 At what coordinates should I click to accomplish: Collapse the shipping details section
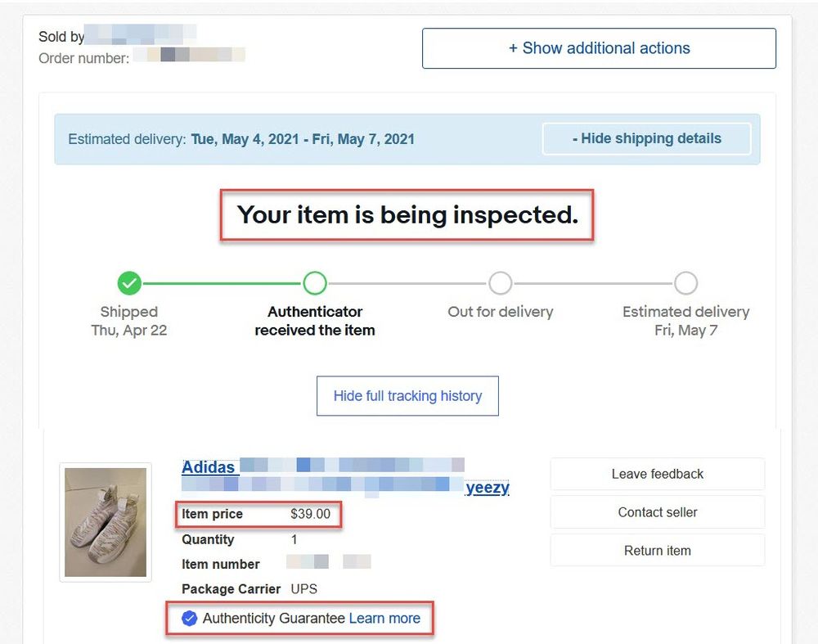coord(647,139)
